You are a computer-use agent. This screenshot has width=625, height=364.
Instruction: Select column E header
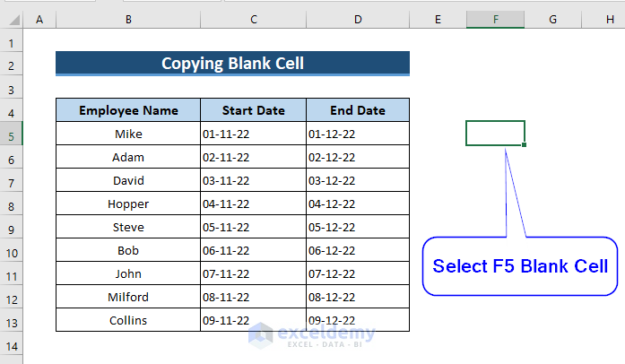click(x=438, y=19)
